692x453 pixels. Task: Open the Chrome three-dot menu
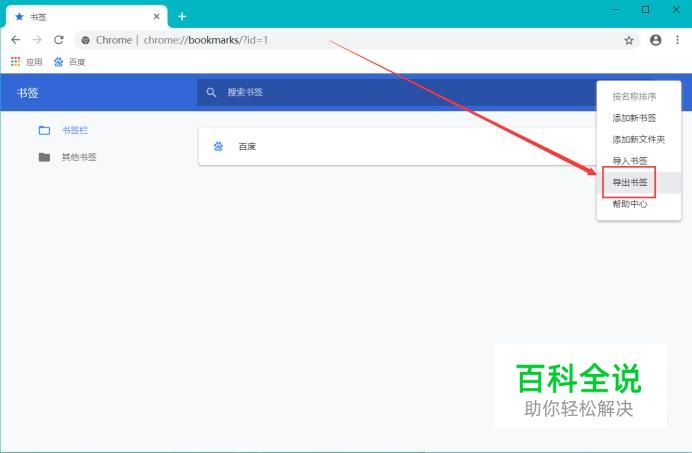(x=677, y=40)
